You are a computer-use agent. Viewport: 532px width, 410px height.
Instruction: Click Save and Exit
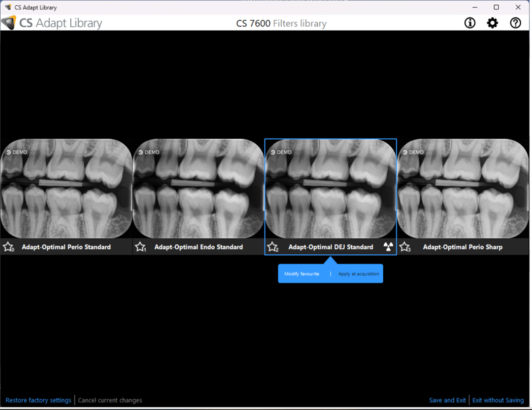(x=447, y=400)
